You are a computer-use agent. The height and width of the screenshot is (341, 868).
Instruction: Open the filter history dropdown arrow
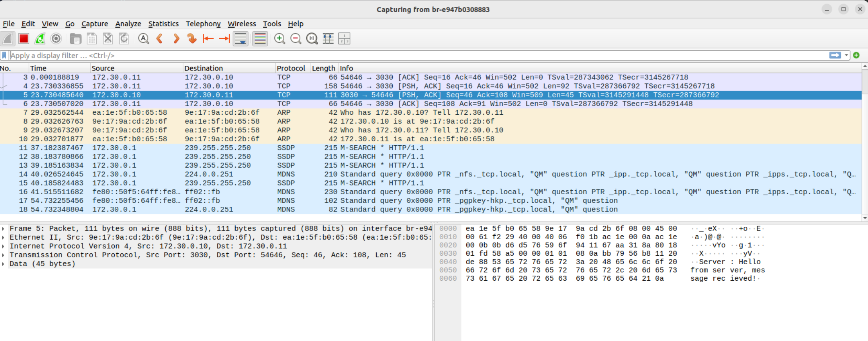(846, 56)
